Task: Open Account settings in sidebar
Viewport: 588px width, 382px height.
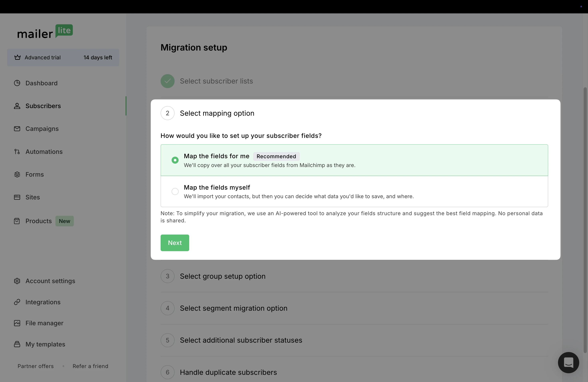Action: click(50, 281)
